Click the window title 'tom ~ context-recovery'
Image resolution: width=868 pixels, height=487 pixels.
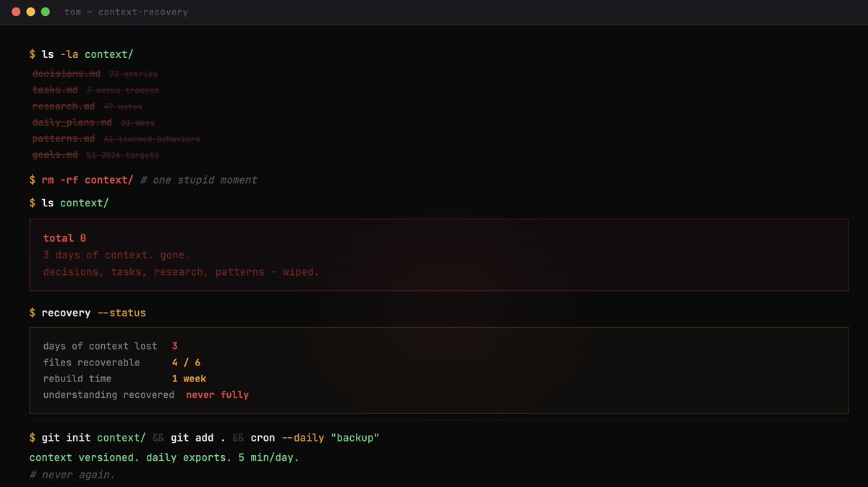point(126,12)
